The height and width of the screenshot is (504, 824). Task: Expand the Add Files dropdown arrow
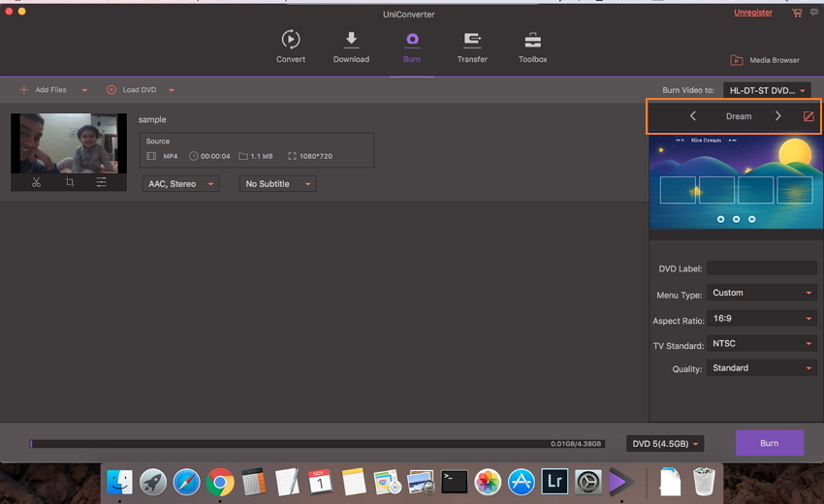click(x=84, y=90)
